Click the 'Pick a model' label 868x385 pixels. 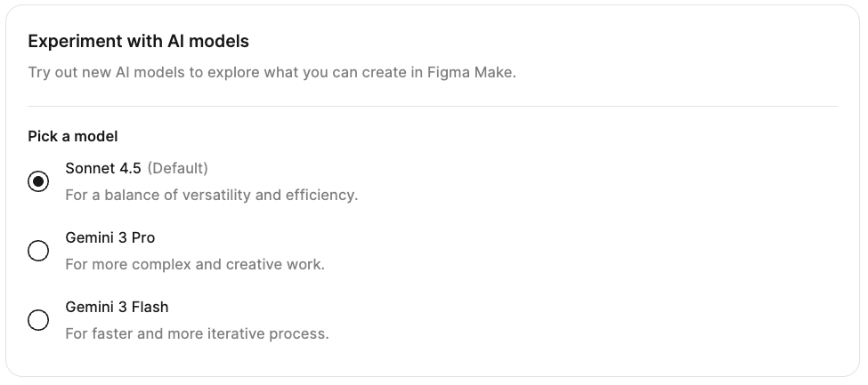click(x=73, y=136)
